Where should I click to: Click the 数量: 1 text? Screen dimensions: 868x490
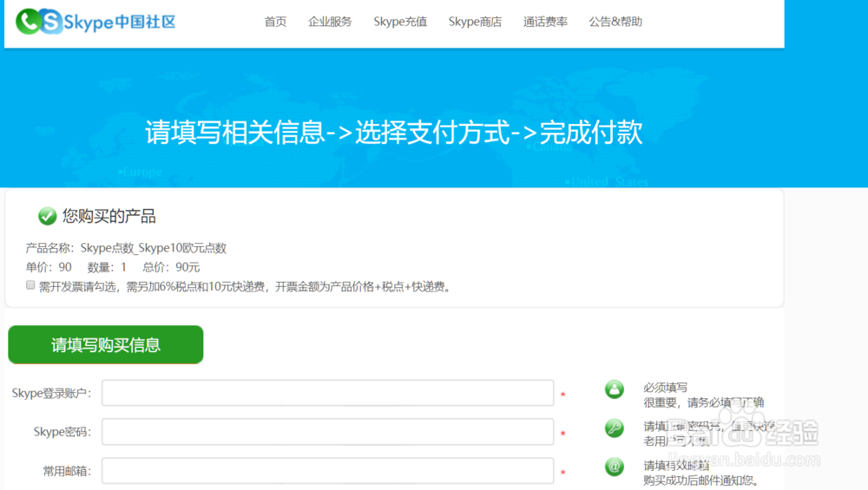[107, 267]
